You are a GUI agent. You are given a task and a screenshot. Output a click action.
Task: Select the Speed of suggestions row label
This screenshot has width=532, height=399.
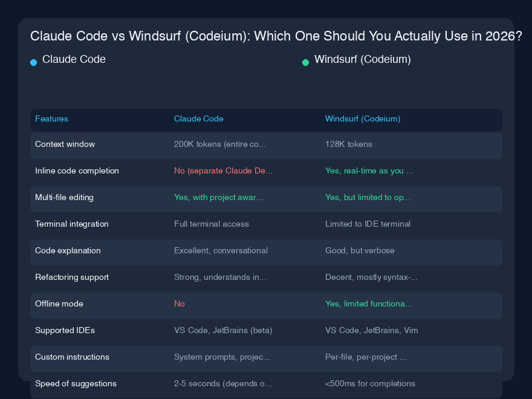pyautogui.click(x=76, y=384)
